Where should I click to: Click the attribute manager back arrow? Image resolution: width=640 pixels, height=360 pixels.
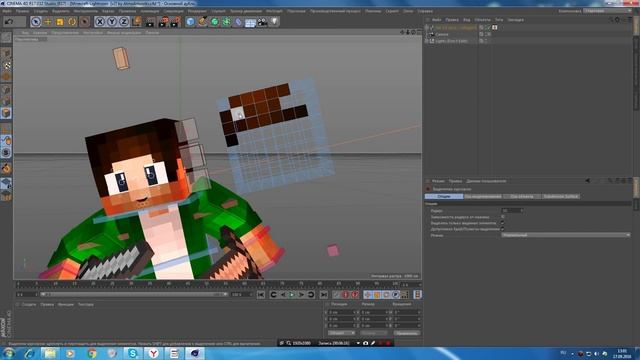click(x=588, y=181)
